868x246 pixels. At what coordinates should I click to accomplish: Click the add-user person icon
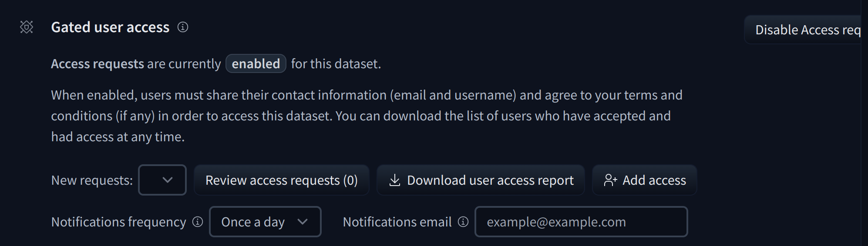click(610, 180)
